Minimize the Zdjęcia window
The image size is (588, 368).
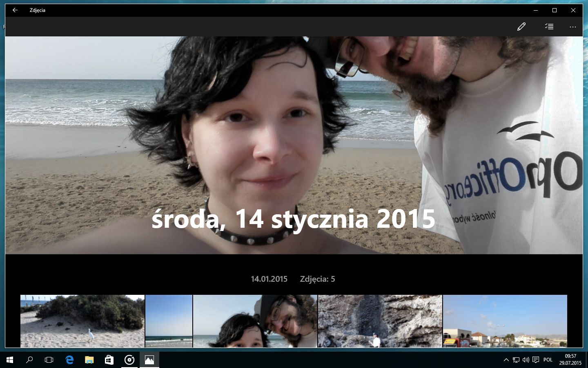(536, 10)
